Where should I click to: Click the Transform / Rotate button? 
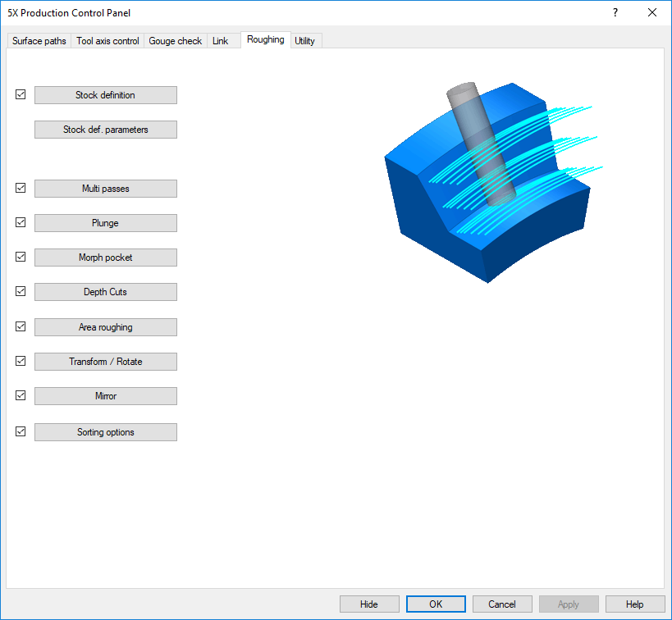pyautogui.click(x=105, y=362)
